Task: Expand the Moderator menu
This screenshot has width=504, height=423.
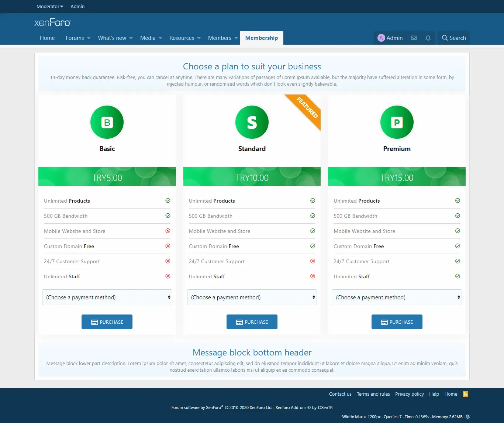Action: (50, 7)
